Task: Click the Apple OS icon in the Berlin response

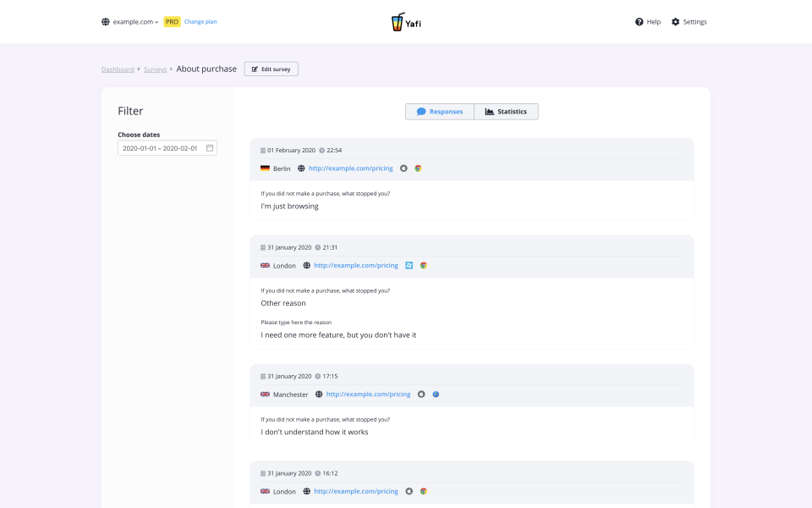Action: (x=403, y=168)
